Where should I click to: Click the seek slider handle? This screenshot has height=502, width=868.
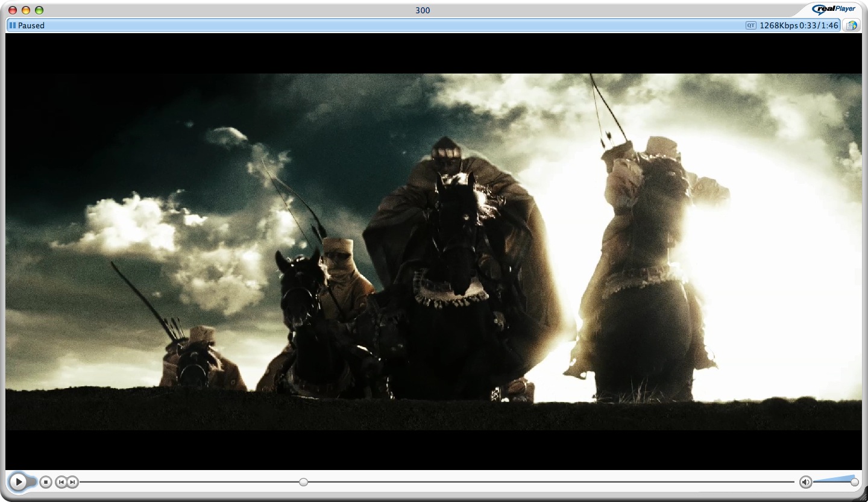coord(304,482)
